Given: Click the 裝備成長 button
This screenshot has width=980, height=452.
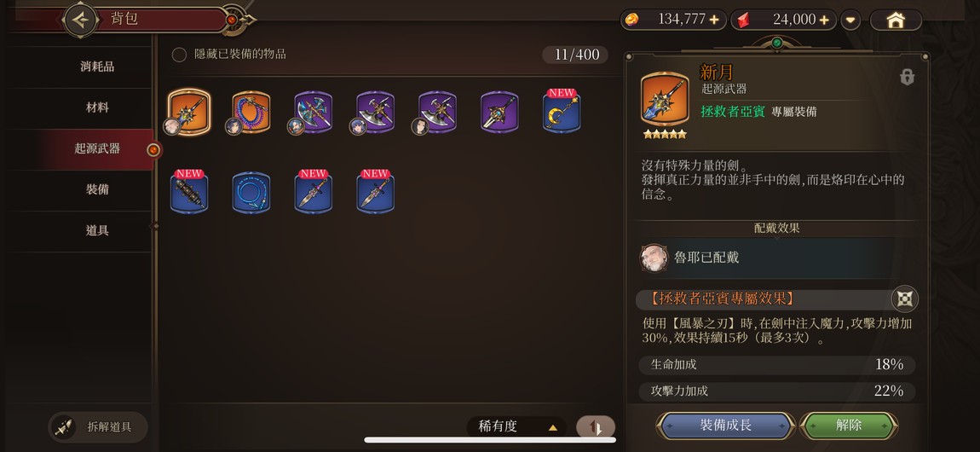Looking at the screenshot, I should click(725, 426).
